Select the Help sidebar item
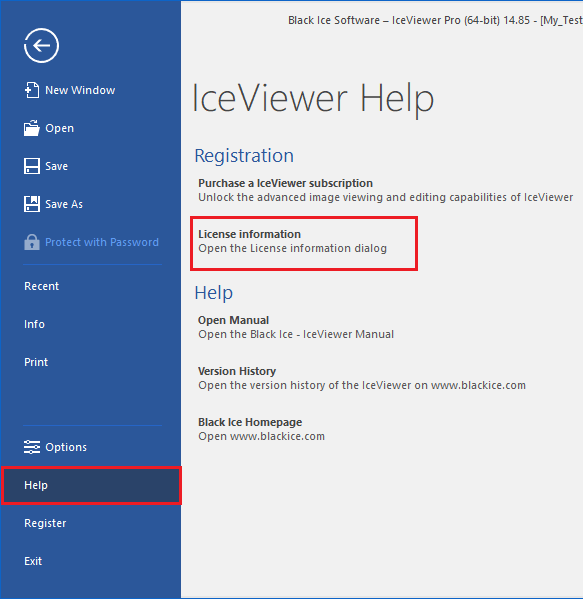This screenshot has width=583, height=599. 91,485
